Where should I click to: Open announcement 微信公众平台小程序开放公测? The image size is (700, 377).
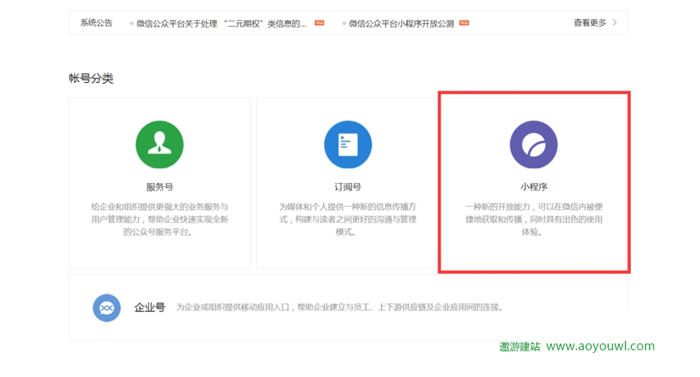point(401,24)
